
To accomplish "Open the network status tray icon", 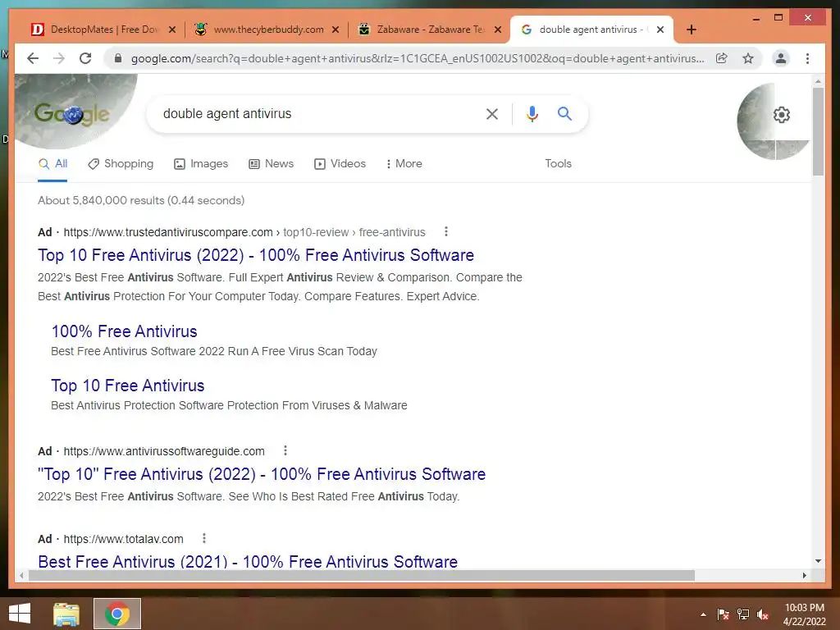I will click(x=743, y=614).
